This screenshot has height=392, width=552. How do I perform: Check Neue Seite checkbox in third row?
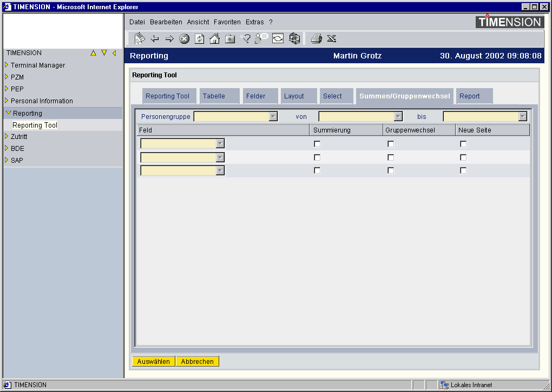click(463, 170)
